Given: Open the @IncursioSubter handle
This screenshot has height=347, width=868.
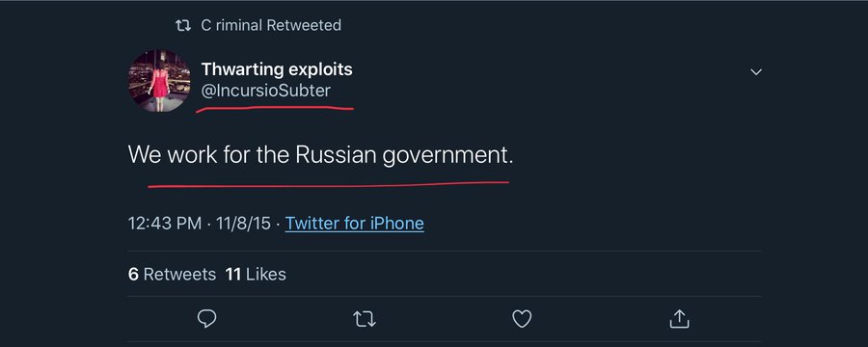Looking at the screenshot, I should 266,91.
